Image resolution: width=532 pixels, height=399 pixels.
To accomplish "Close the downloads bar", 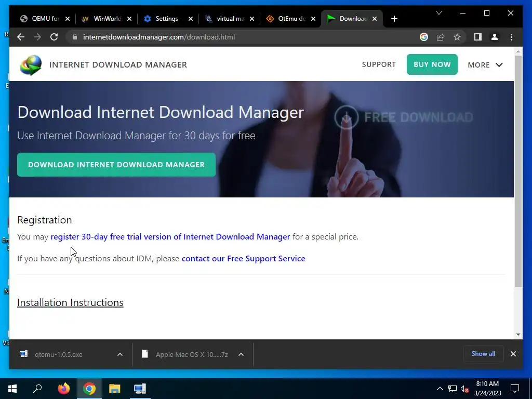I will 513,354.
